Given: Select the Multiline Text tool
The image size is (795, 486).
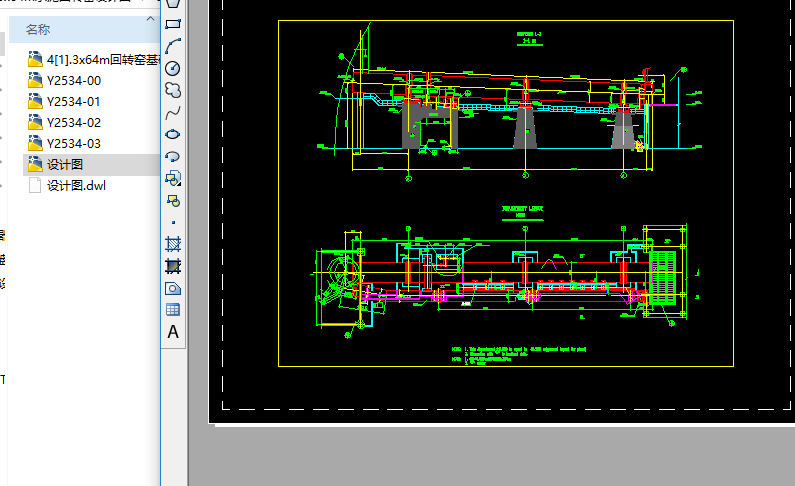Looking at the screenshot, I should [173, 332].
